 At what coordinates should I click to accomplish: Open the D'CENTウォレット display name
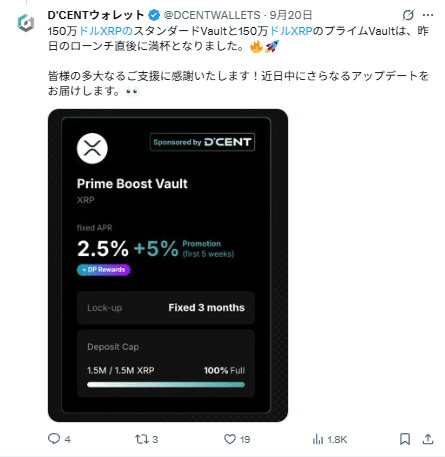pos(96,15)
